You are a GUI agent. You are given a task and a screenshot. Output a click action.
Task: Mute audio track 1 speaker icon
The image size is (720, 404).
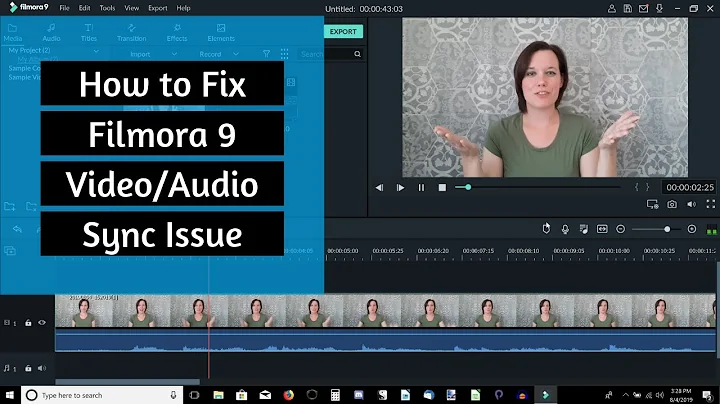click(x=42, y=368)
